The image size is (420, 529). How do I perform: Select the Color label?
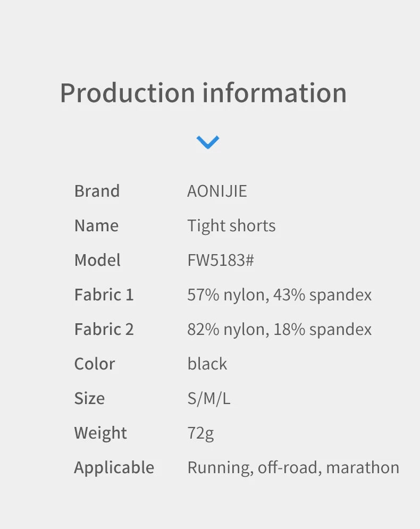[x=95, y=364]
